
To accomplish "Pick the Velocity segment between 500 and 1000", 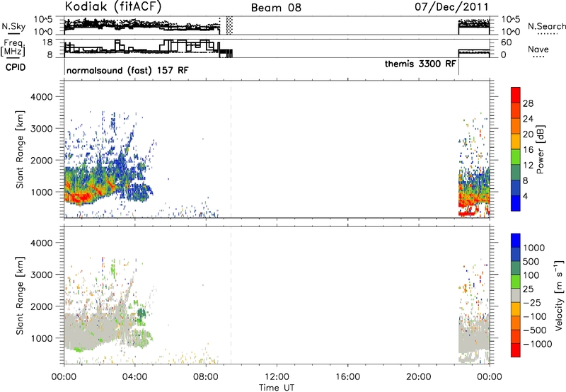I will [516, 254].
